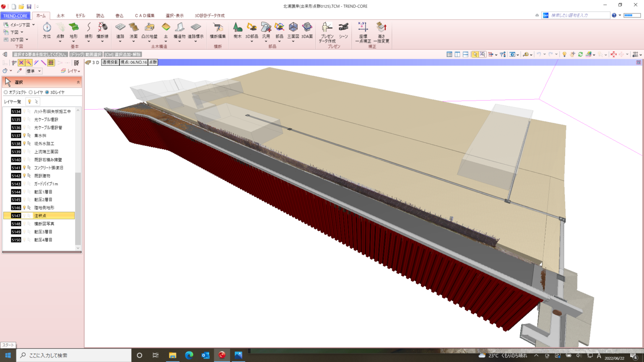Toggle lightbulb visibility for layer 5137 集水桝
This screenshot has height=362, width=644.
[x=24, y=136]
